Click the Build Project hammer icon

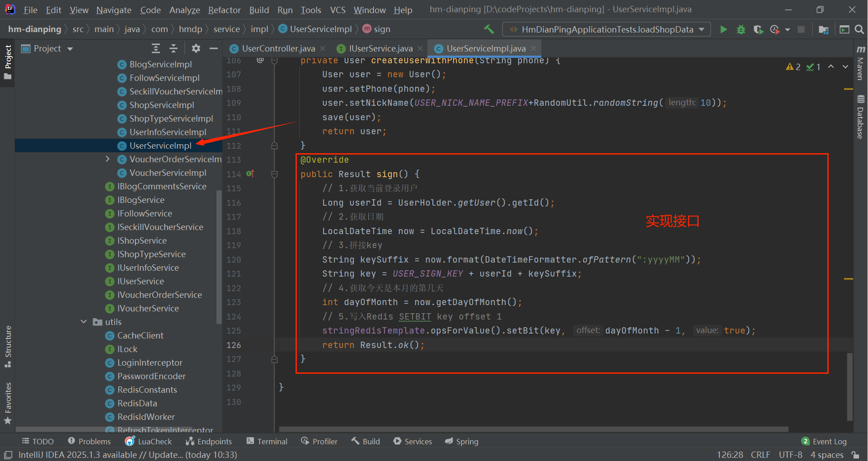tap(489, 29)
